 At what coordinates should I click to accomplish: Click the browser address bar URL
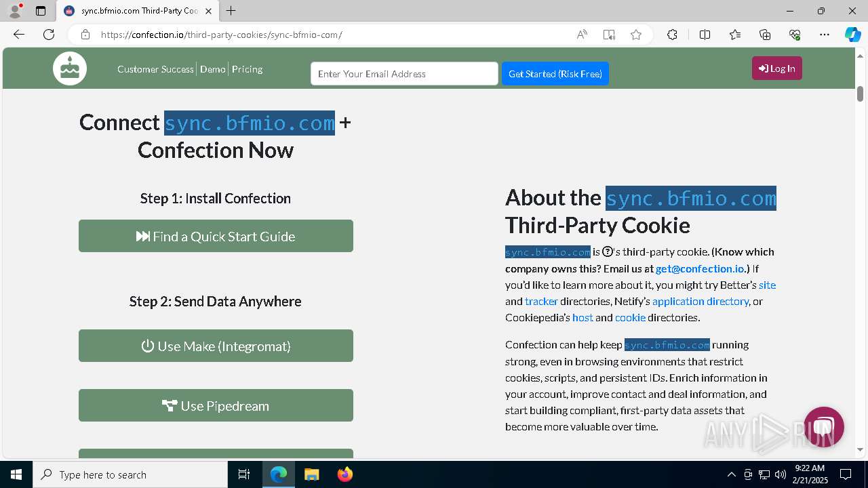(x=221, y=35)
